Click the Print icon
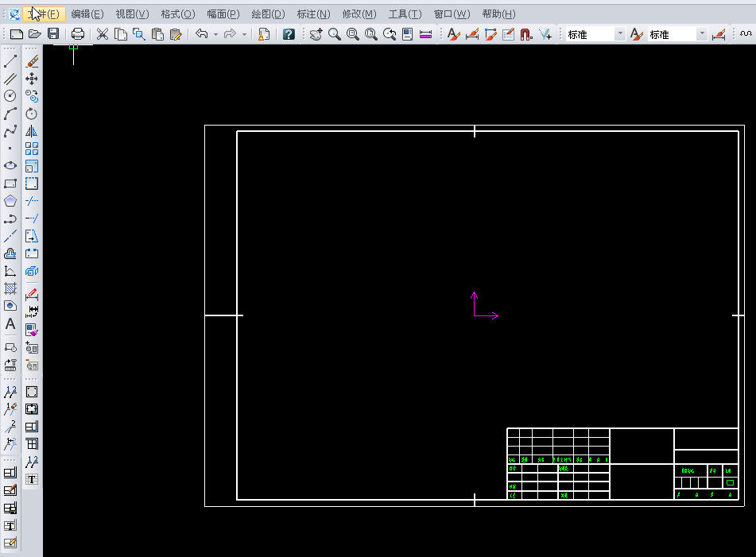The image size is (756, 557). (78, 33)
